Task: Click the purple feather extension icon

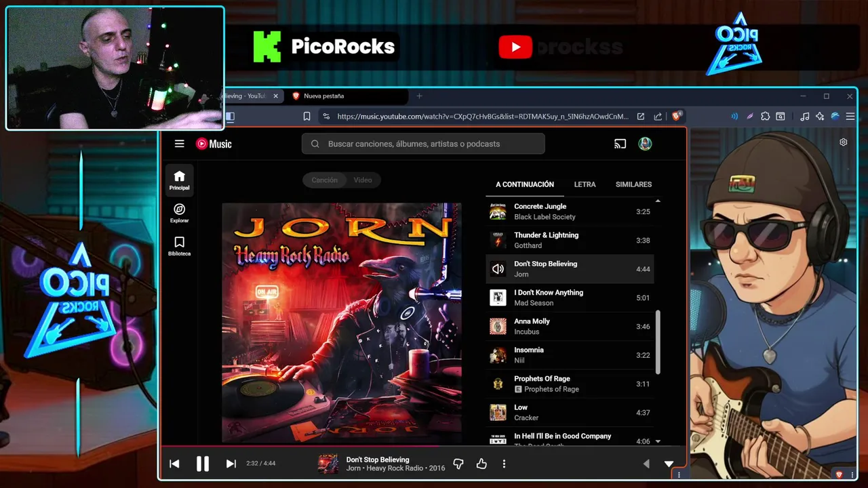Action: (749, 117)
